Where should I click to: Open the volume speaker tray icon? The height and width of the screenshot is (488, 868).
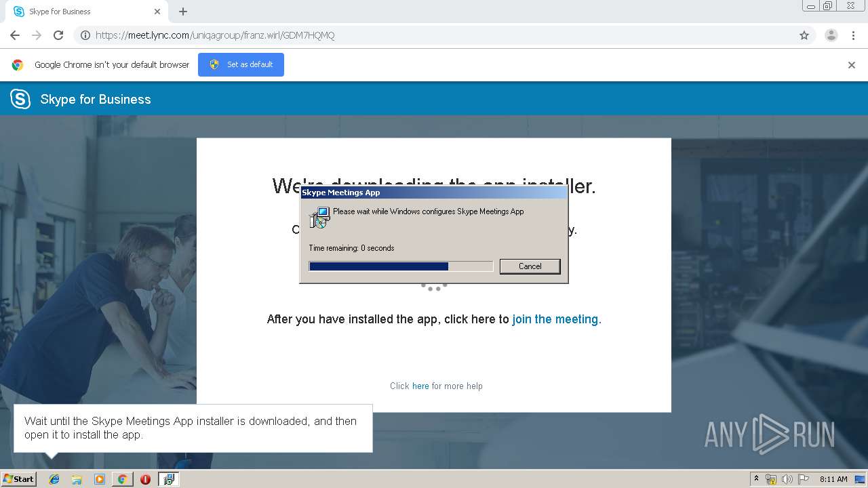coord(787,479)
